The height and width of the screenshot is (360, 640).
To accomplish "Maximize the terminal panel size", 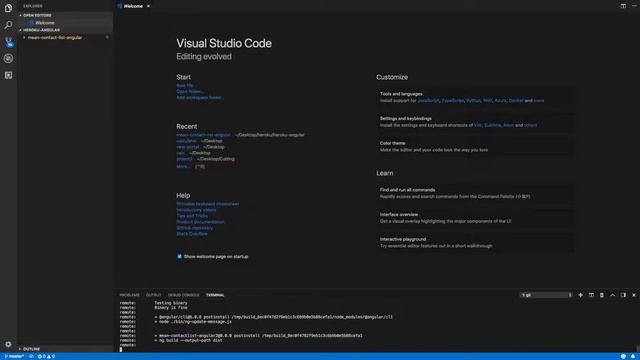I will pyautogui.click(x=612, y=295).
